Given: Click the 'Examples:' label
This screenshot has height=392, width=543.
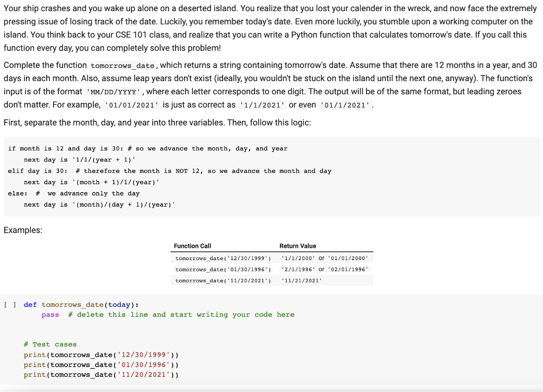Looking at the screenshot, I should tap(23, 230).
